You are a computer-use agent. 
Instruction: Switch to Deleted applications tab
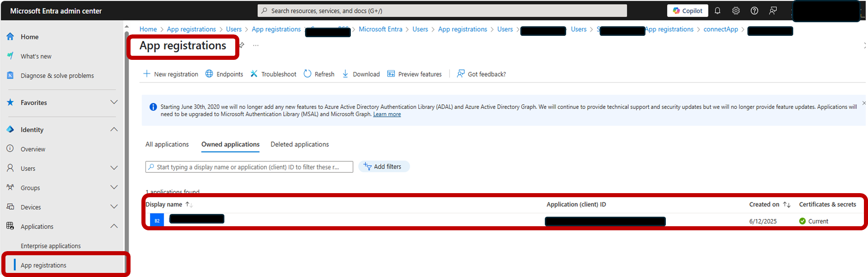300,144
